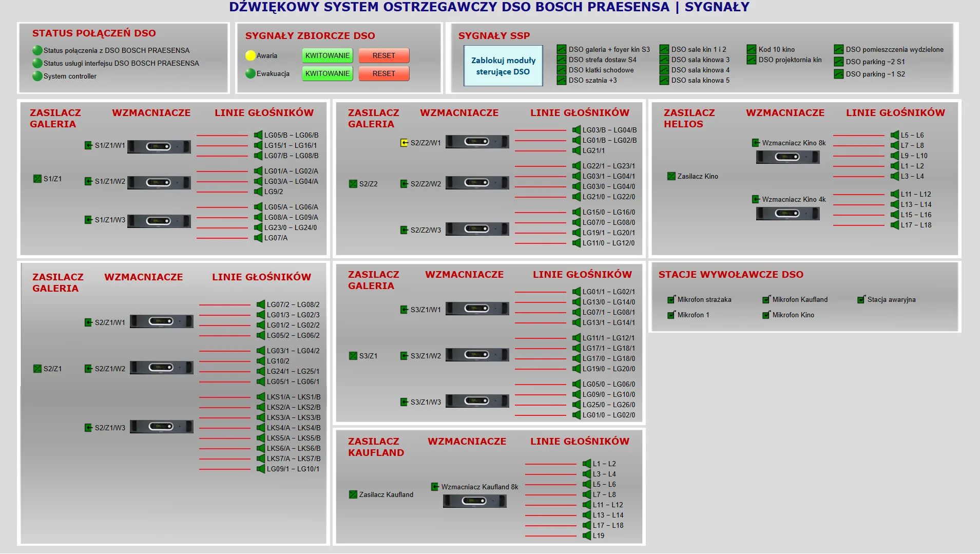This screenshot has height=554, width=980.
Task: Click the Stacja awaryjna station icon
Action: click(x=861, y=299)
